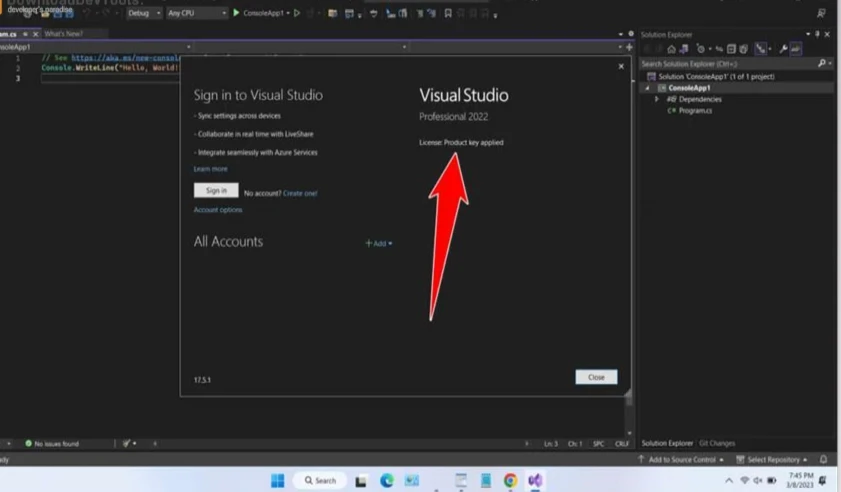Open the Add account dropdown
Image resolution: width=841 pixels, height=492 pixels.
tap(379, 244)
